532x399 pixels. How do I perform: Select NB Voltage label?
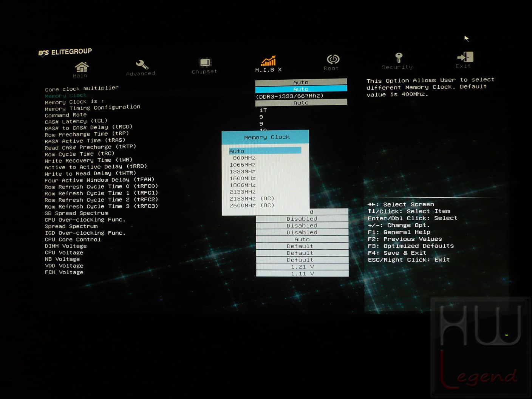[62, 259]
